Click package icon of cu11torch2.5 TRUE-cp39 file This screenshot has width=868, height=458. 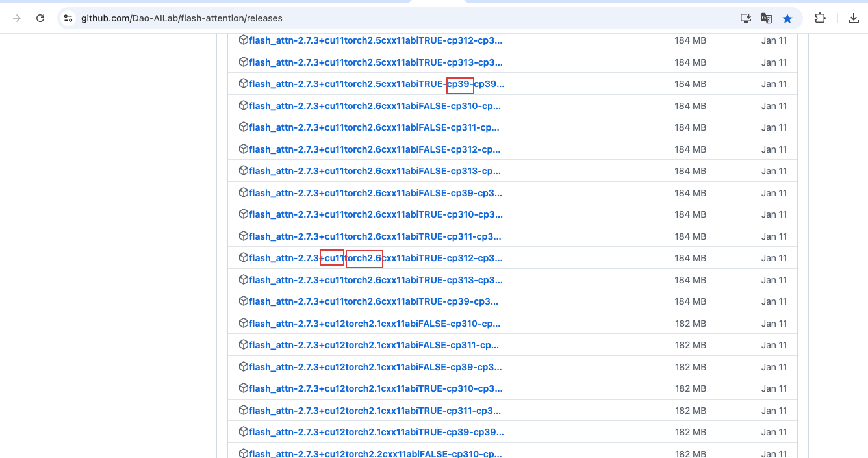click(x=244, y=84)
